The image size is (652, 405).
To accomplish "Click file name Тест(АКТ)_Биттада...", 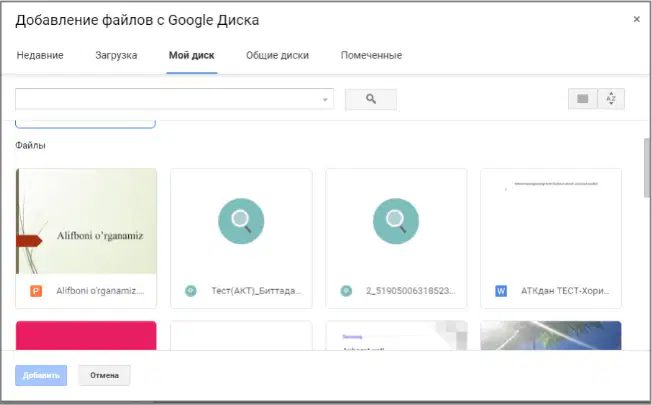I will [257, 291].
